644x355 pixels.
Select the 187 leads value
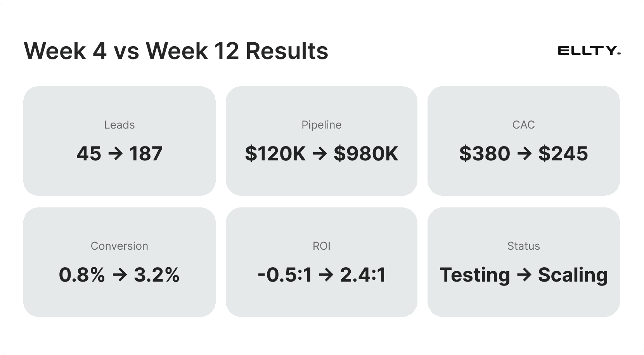146,154
